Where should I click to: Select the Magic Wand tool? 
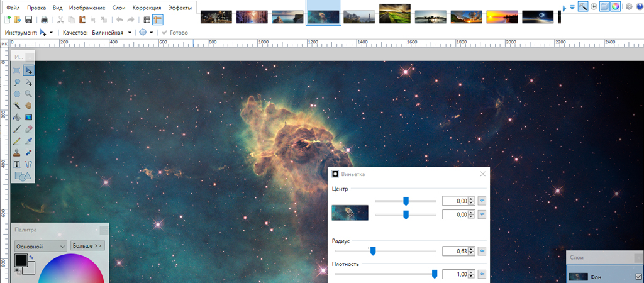coord(17,106)
